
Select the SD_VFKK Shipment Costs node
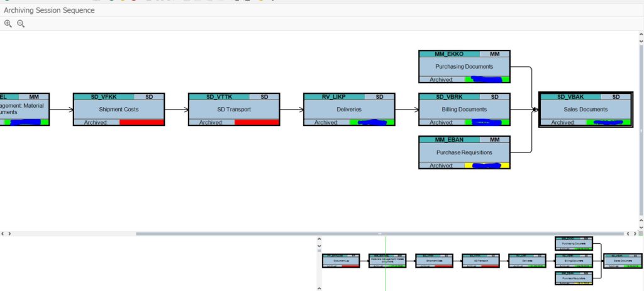coord(119,109)
